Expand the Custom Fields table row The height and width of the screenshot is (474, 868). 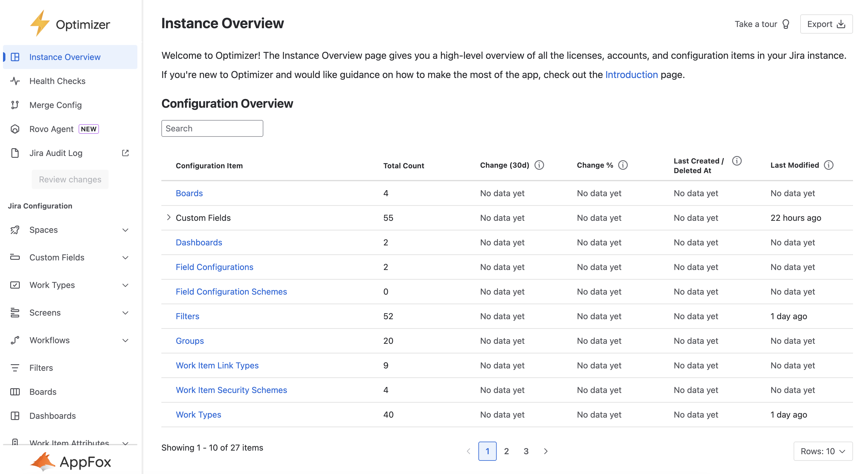pyautogui.click(x=169, y=217)
